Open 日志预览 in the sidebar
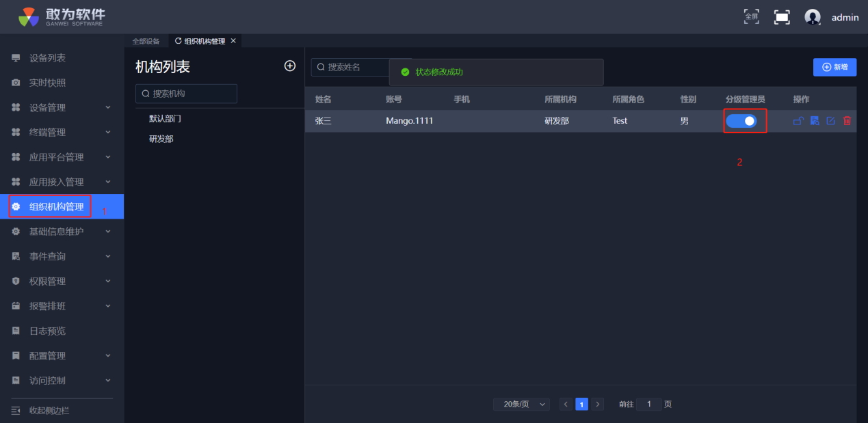This screenshot has height=423, width=868. (x=47, y=331)
